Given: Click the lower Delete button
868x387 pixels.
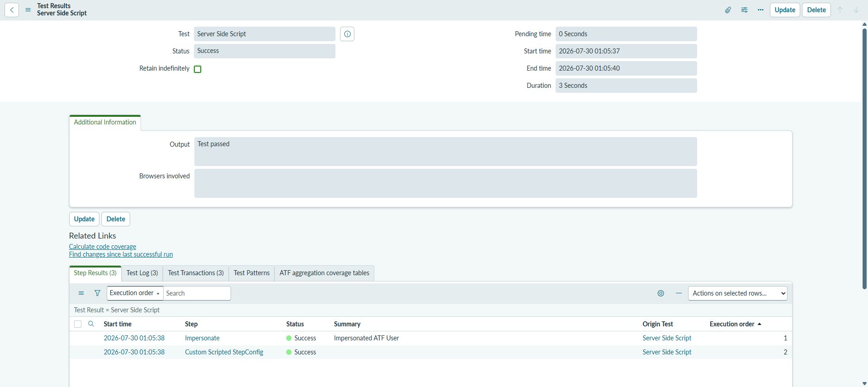Looking at the screenshot, I should [116, 219].
